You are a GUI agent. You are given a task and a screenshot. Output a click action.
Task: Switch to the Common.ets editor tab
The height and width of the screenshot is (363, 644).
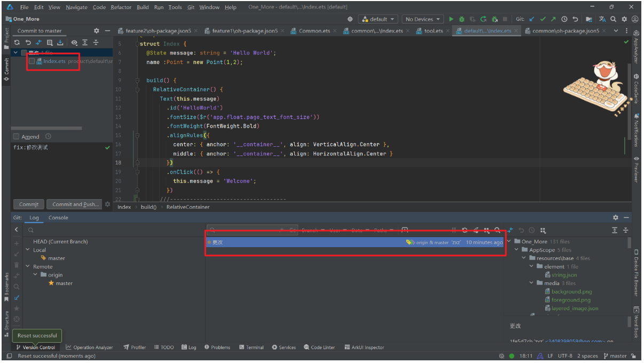point(313,31)
